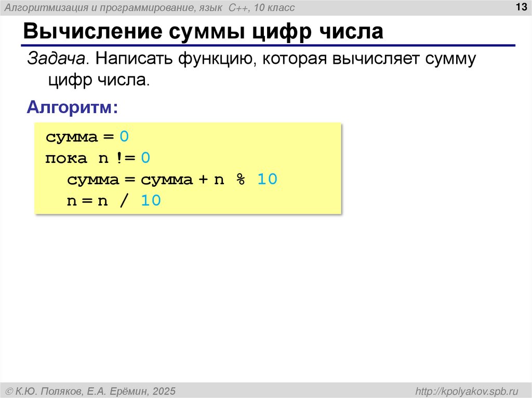This screenshot has width=532, height=398.
Task: Click the 'Алгоритм:' heading
Action: [x=72, y=107]
